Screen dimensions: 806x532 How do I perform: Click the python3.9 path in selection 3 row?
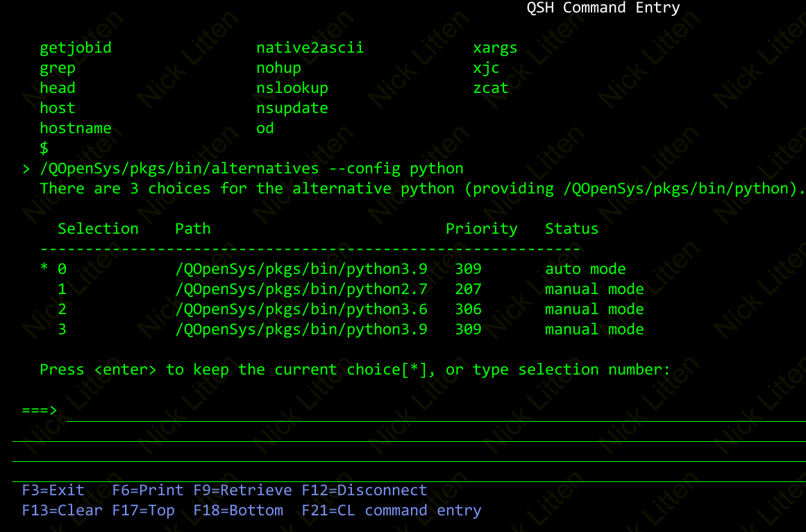tap(301, 329)
